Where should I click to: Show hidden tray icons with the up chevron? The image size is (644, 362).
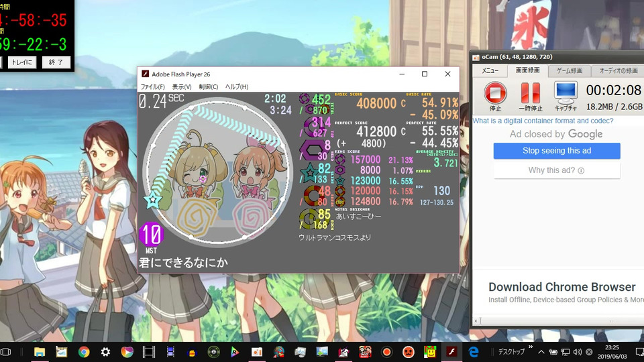pyautogui.click(x=541, y=352)
